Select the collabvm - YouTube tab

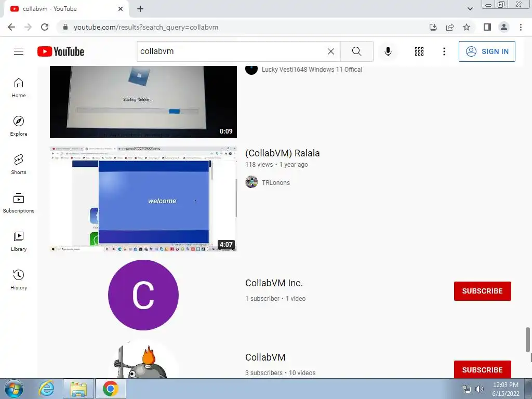pyautogui.click(x=66, y=9)
